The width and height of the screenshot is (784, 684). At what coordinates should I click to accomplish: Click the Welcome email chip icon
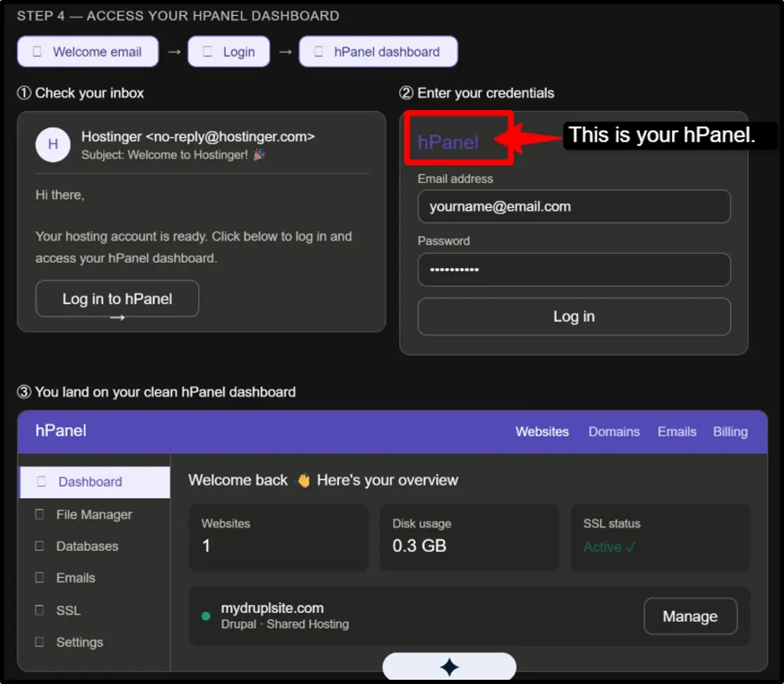pyautogui.click(x=37, y=51)
